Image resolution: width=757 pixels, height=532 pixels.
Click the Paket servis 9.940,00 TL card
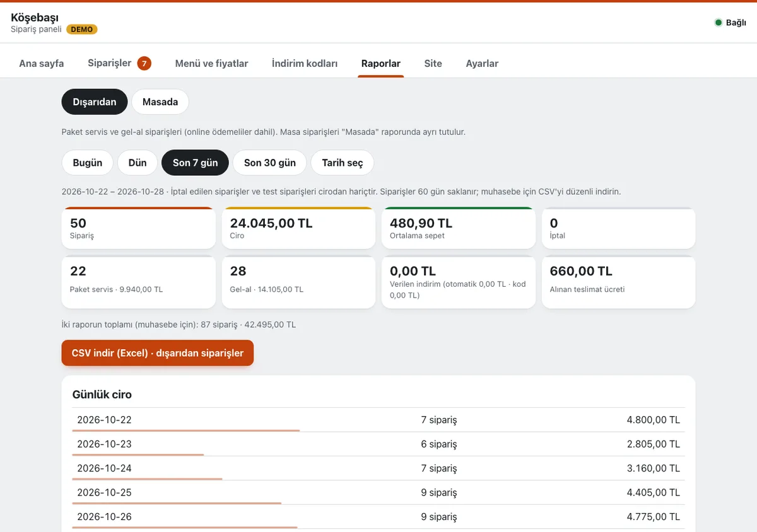139,282
